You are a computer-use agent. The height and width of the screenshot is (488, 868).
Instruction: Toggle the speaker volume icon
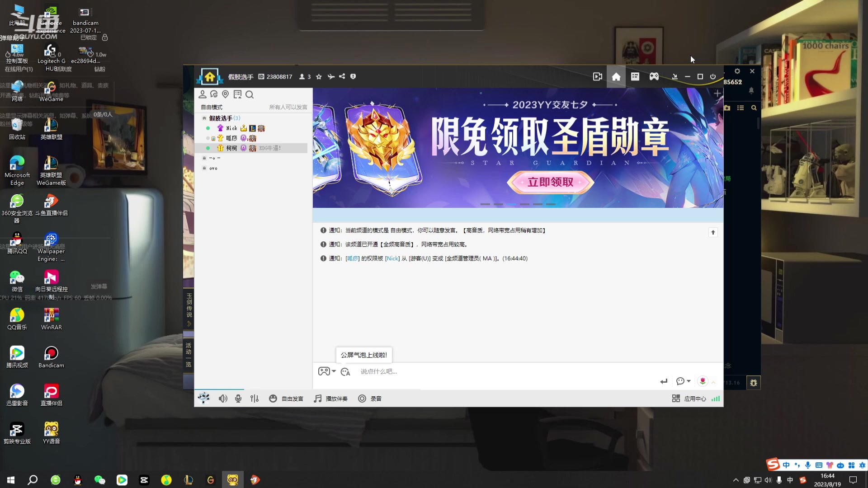[223, 399]
